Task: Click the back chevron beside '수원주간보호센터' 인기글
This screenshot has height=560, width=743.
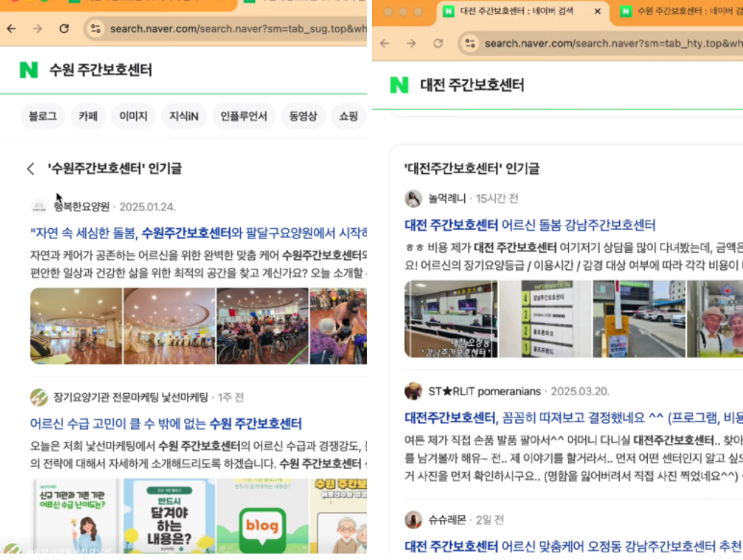Action: pyautogui.click(x=31, y=169)
